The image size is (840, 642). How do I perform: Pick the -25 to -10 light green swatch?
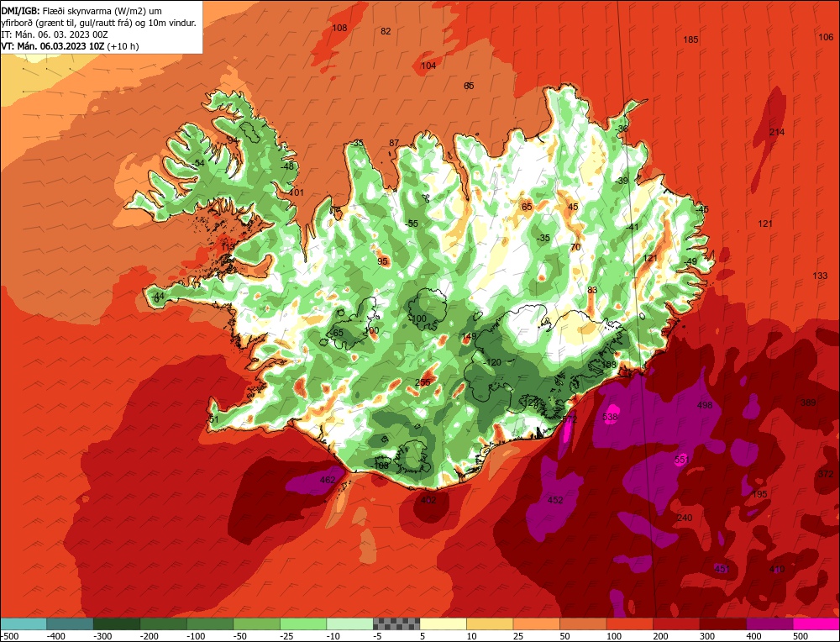click(303, 624)
